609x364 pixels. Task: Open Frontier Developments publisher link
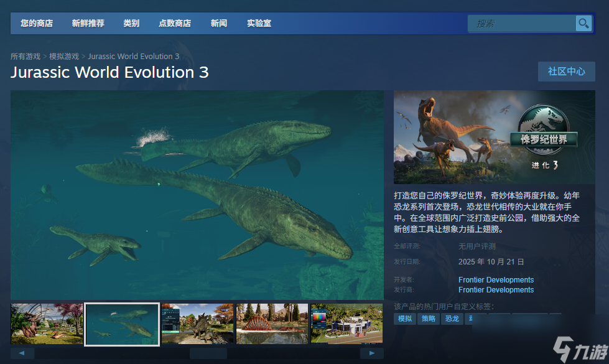[496, 290]
